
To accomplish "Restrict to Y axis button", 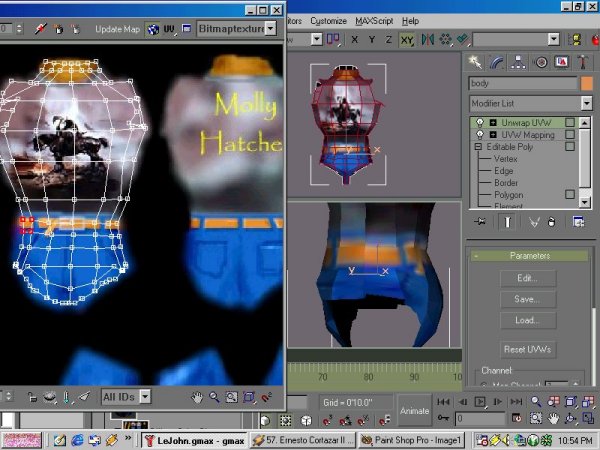I will point(372,39).
